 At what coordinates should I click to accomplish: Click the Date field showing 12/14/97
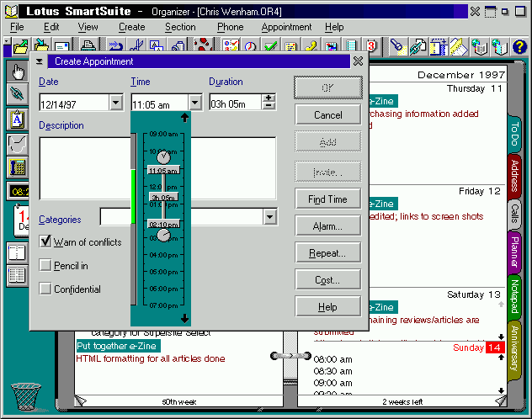click(74, 102)
